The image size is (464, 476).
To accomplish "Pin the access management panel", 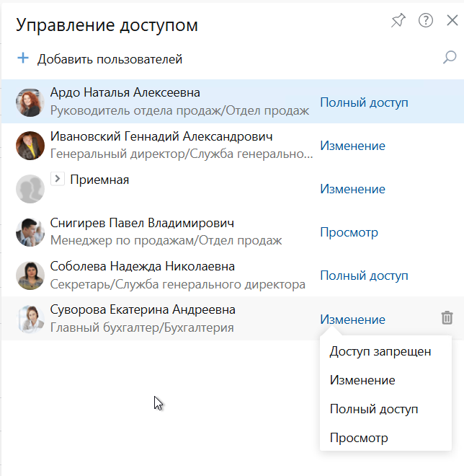I will (x=398, y=21).
